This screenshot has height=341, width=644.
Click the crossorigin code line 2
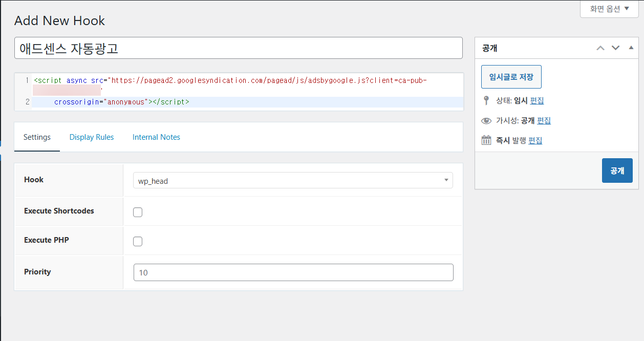[122, 102]
